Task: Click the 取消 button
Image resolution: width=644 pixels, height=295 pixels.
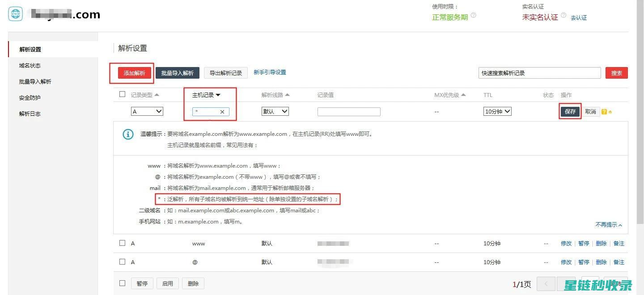Action: point(591,112)
